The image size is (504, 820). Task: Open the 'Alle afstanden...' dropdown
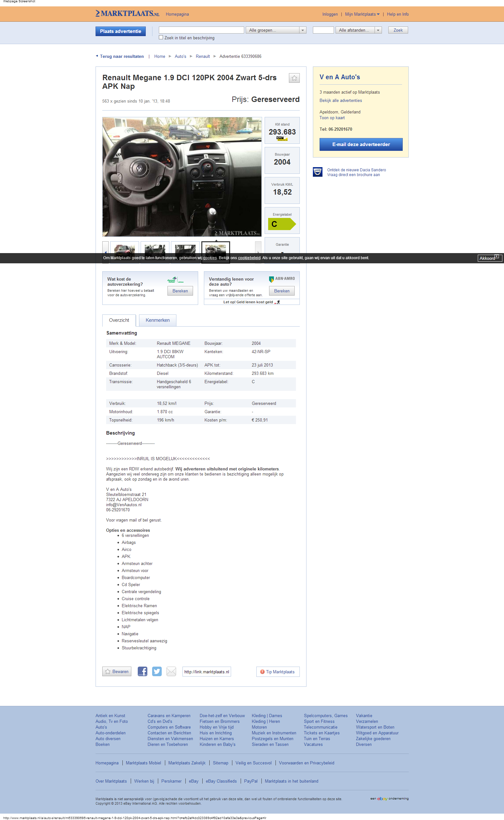[358, 30]
